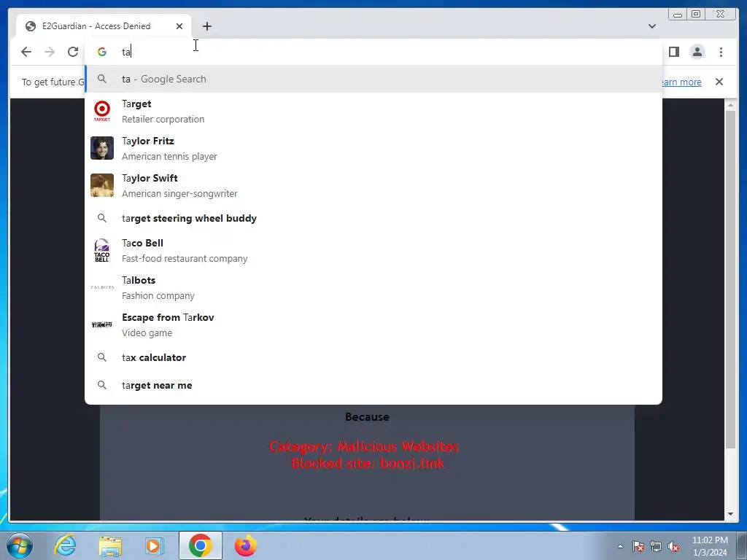Reload the current page
The width and height of the screenshot is (747, 560).
point(73,52)
